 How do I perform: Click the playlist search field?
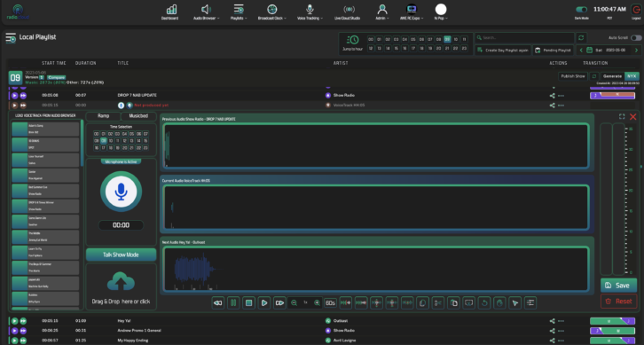coord(524,38)
